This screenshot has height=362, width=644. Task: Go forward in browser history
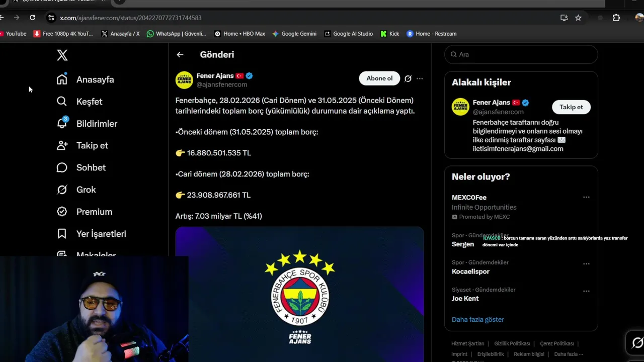(x=17, y=18)
